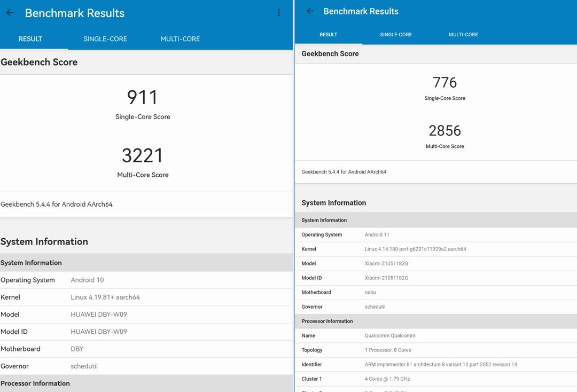Click the 911 single-core score
This screenshot has height=392, width=577.
point(143,97)
